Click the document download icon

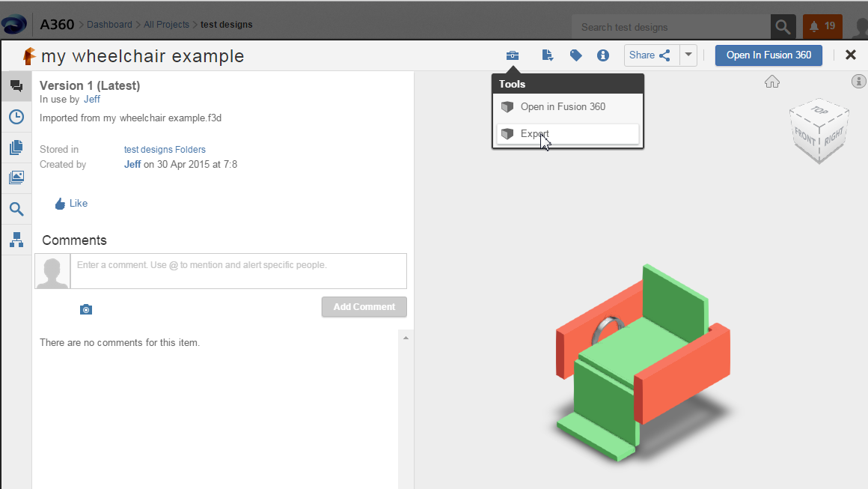[x=547, y=55]
